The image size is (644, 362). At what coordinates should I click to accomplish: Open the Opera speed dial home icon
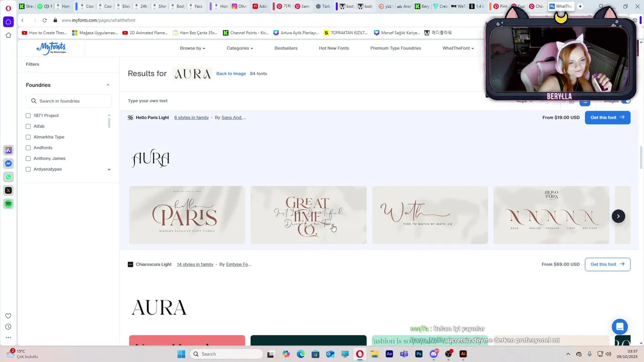(8, 22)
